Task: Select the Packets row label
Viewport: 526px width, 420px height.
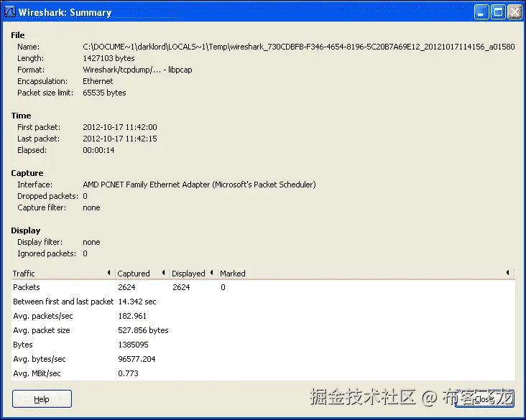Action: click(x=27, y=287)
